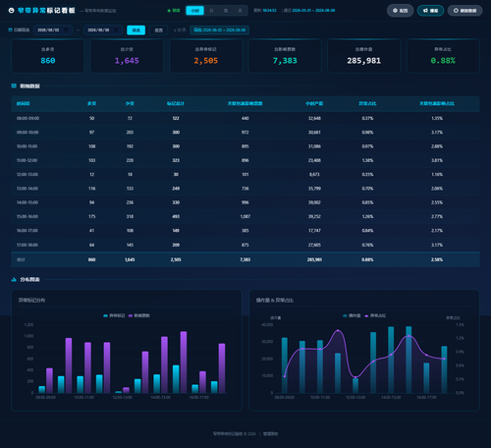
Task: Click the end date input 2026/06/08
Action: (103, 29)
